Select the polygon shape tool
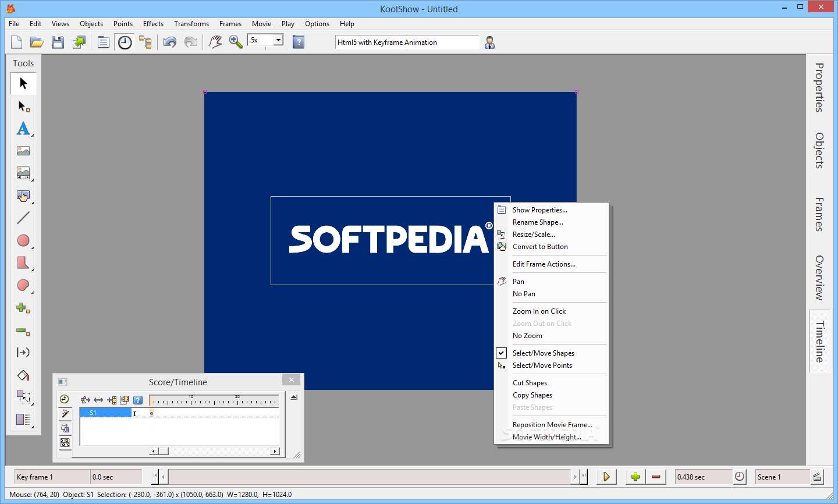This screenshot has height=504, width=838. [23, 263]
